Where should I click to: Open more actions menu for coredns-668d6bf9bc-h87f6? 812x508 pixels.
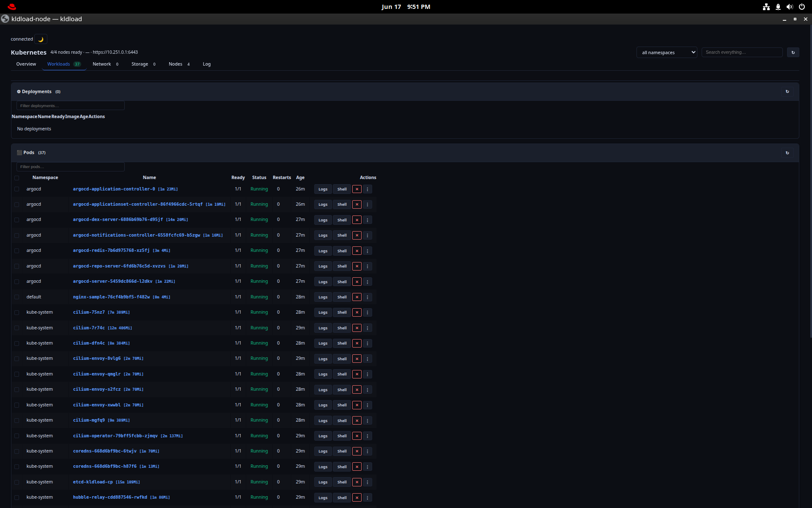point(368,467)
